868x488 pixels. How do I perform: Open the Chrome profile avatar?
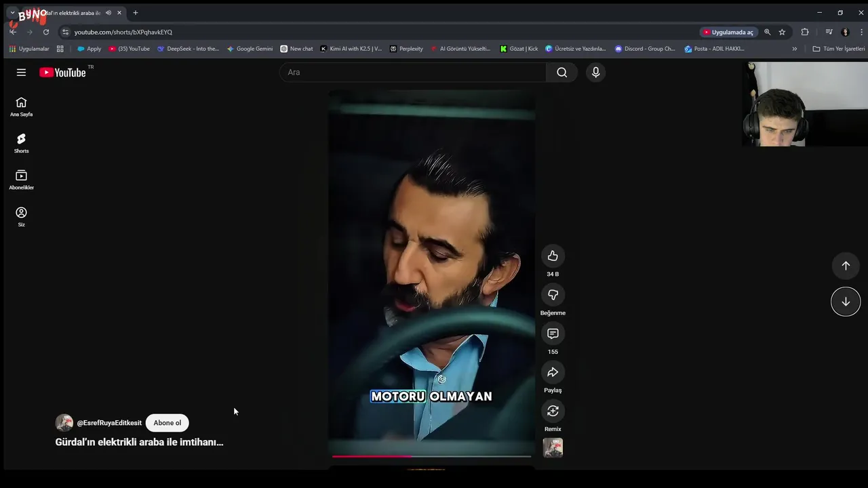click(845, 32)
